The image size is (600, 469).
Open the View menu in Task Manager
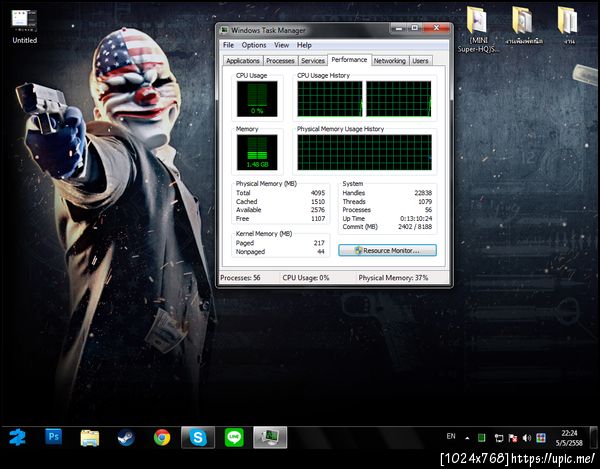click(282, 45)
